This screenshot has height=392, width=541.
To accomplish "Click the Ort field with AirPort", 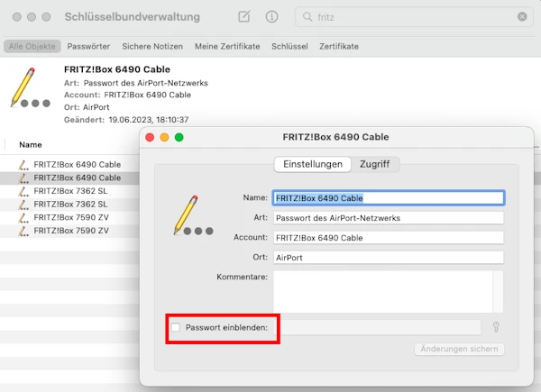I will tap(389, 258).
